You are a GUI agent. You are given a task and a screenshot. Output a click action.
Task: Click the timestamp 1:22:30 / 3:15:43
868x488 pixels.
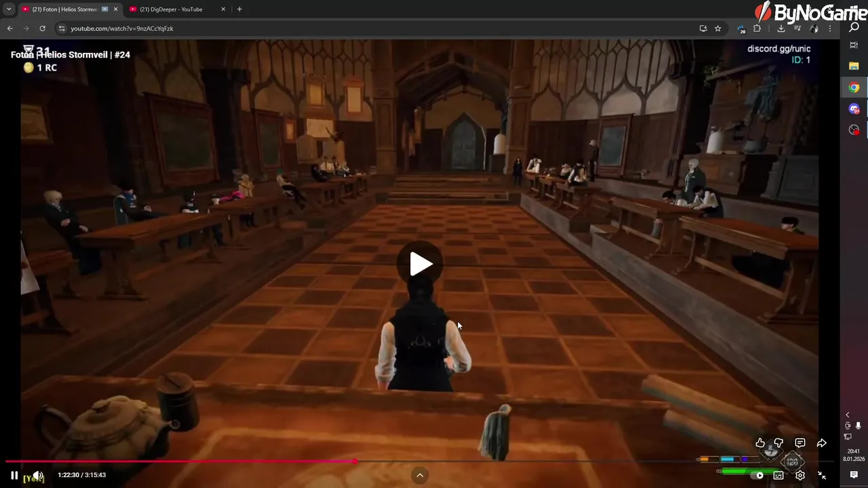[82, 475]
